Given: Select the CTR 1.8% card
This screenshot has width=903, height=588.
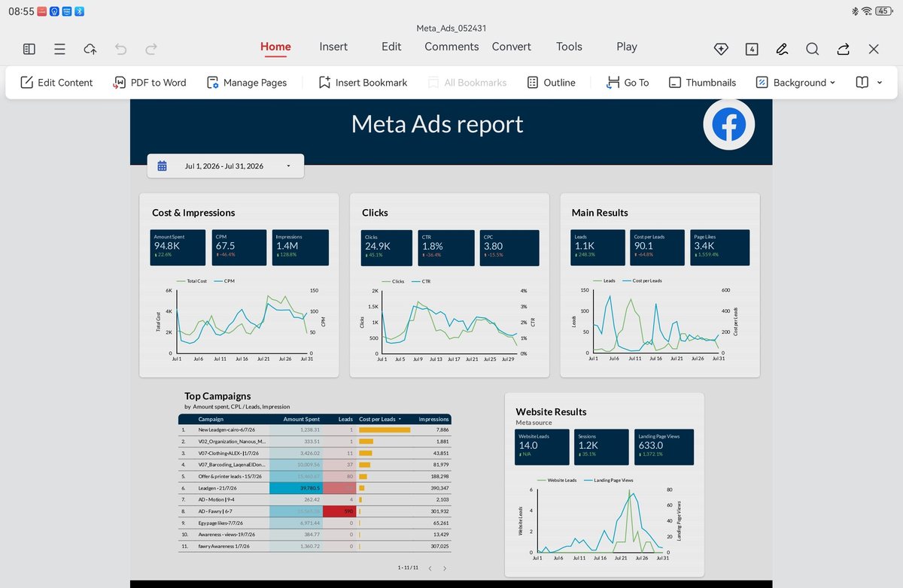Looking at the screenshot, I should click(448, 247).
